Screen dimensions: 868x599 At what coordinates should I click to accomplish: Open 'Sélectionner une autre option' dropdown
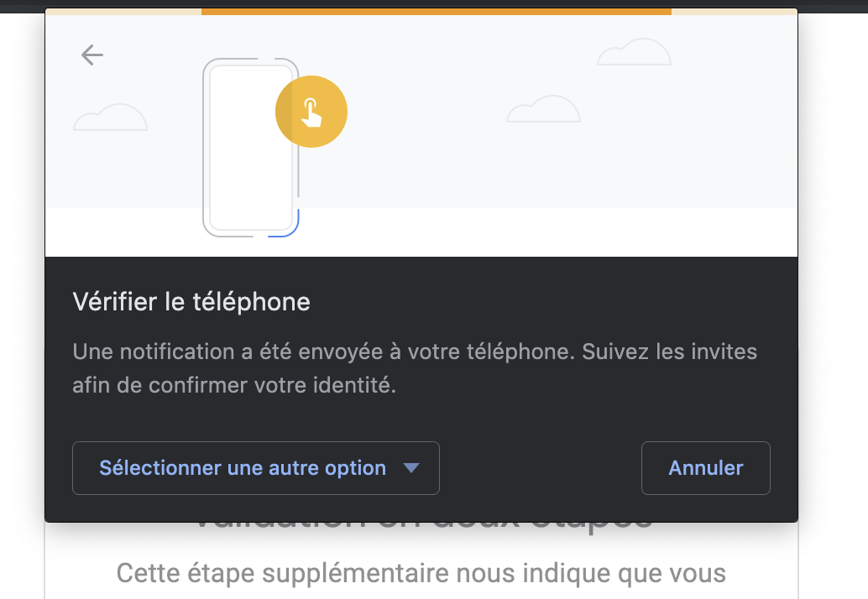coord(256,468)
